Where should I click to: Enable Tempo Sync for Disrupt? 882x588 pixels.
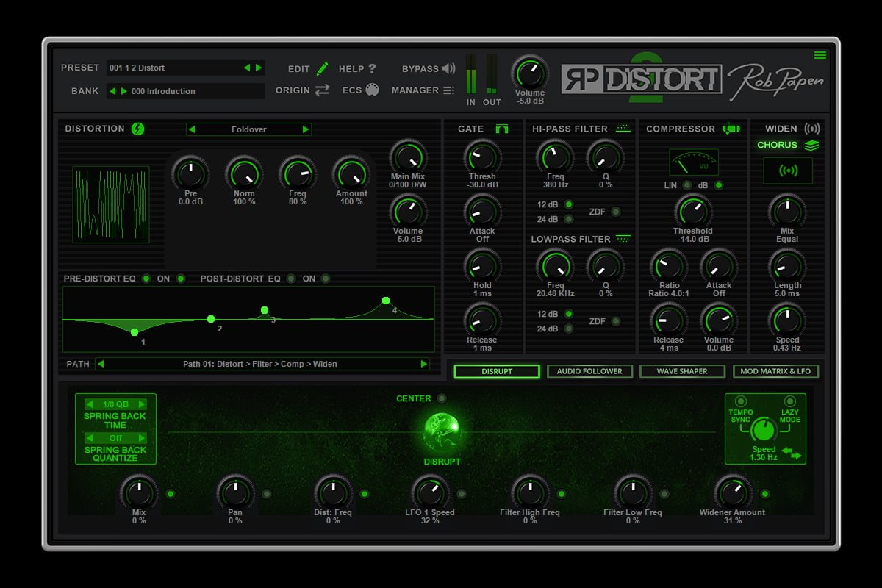pos(740,401)
